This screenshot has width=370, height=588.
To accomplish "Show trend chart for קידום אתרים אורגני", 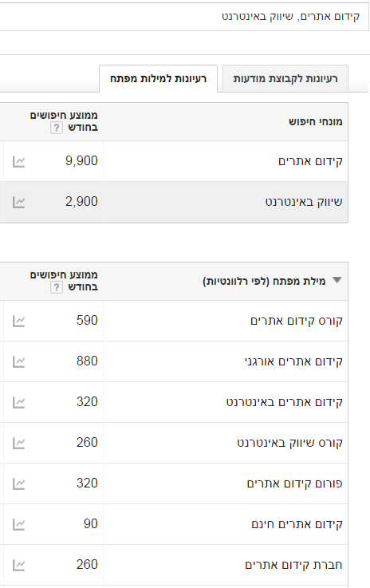I will 19,361.
